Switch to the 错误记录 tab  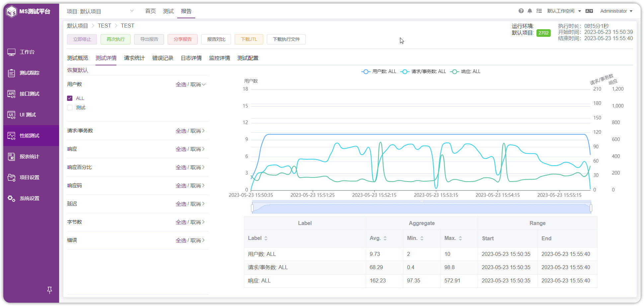click(163, 58)
